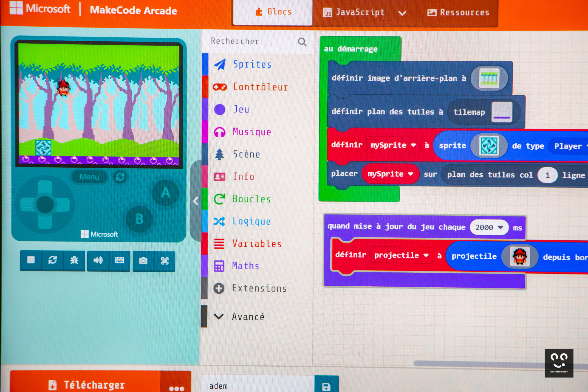Open the simulator keyboard controls
The image size is (588, 392).
click(119, 261)
